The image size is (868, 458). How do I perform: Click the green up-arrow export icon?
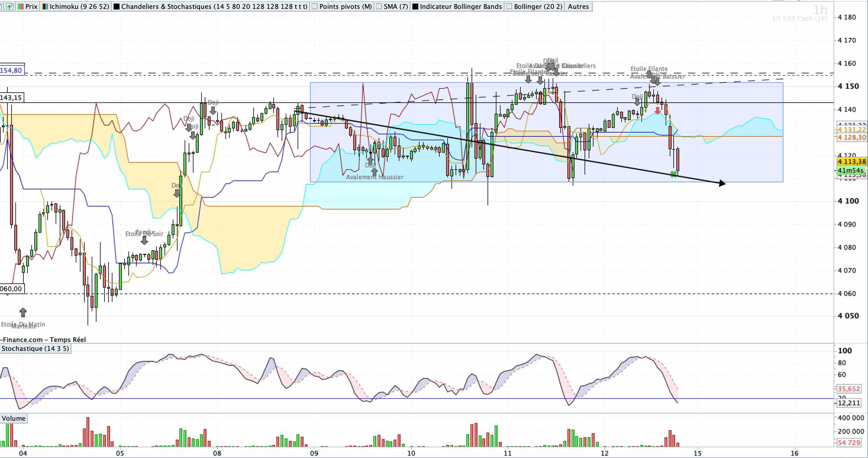(x=10, y=7)
